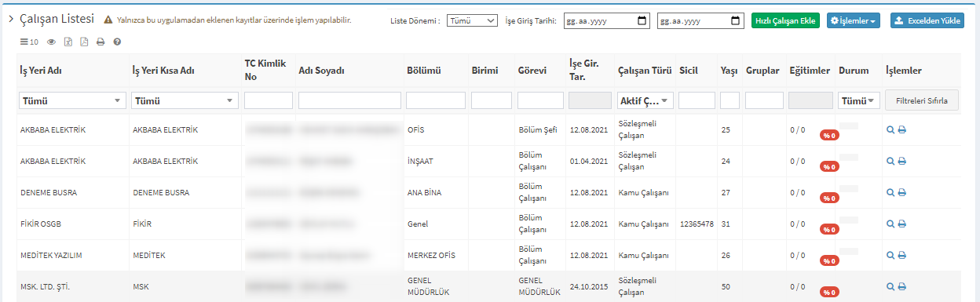980x302 pixels.
Task: Open help via the question mark icon
Action: [117, 42]
